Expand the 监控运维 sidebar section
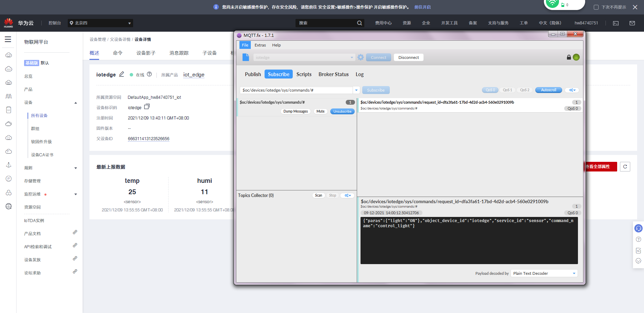This screenshot has width=644, height=313. pos(76,194)
